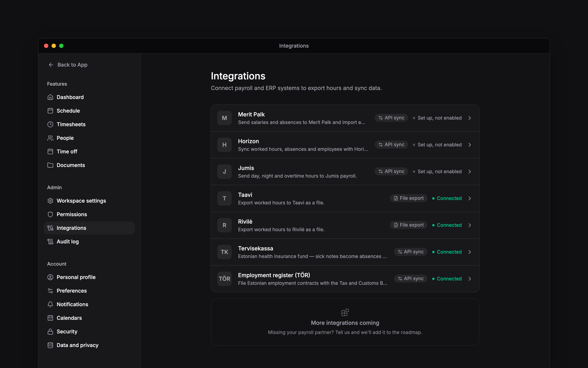The image size is (588, 368).
Task: Click the Security lock icon
Action: point(50,331)
